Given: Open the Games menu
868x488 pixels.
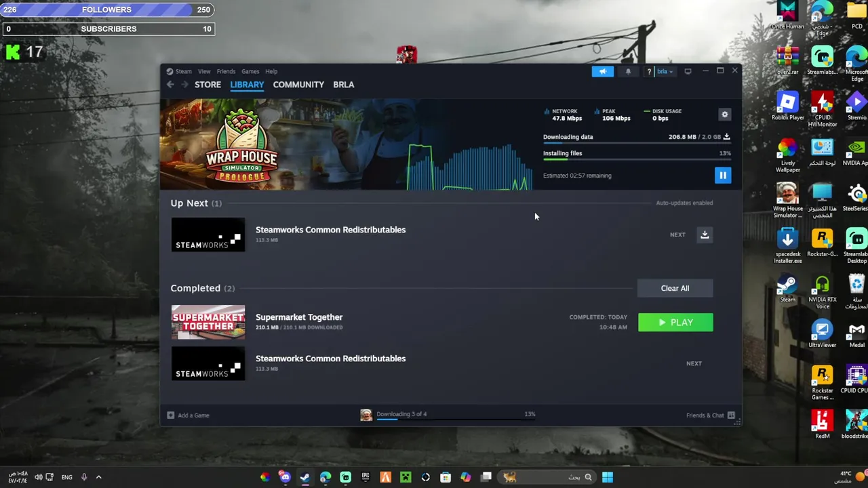Looking at the screenshot, I should (x=250, y=71).
